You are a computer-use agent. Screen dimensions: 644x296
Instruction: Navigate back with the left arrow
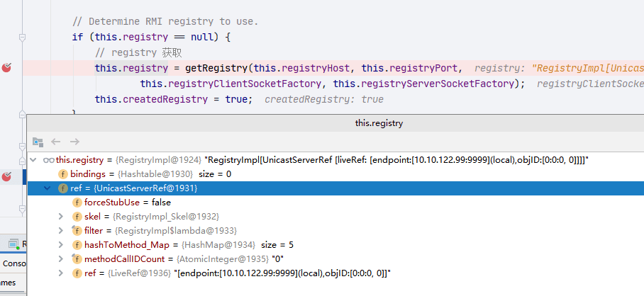pyautogui.click(x=56, y=142)
